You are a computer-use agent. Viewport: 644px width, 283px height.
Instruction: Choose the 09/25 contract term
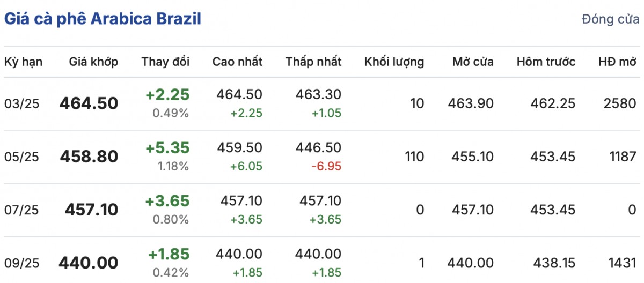pyautogui.click(x=22, y=263)
